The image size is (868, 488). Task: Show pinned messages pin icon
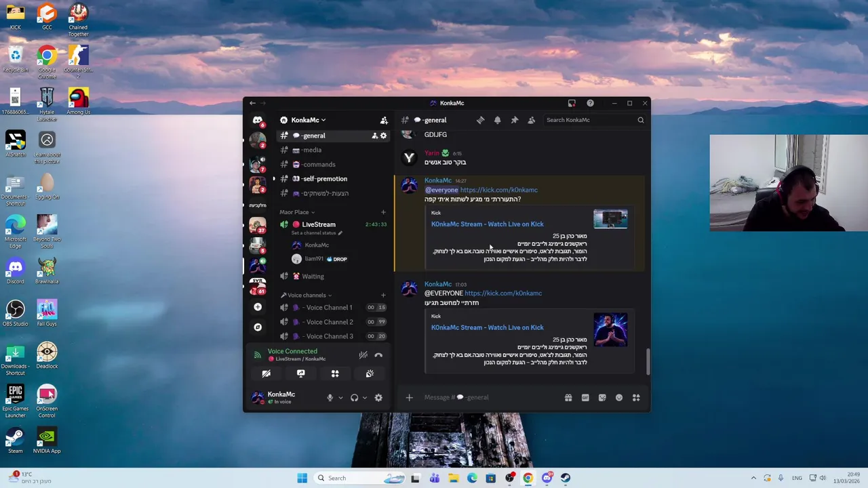tap(514, 120)
